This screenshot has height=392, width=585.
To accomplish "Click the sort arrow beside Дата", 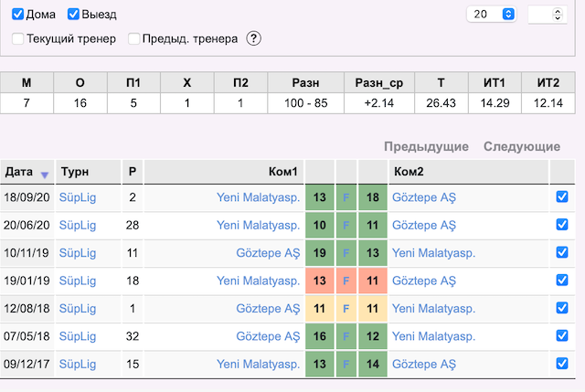I will tap(45, 175).
